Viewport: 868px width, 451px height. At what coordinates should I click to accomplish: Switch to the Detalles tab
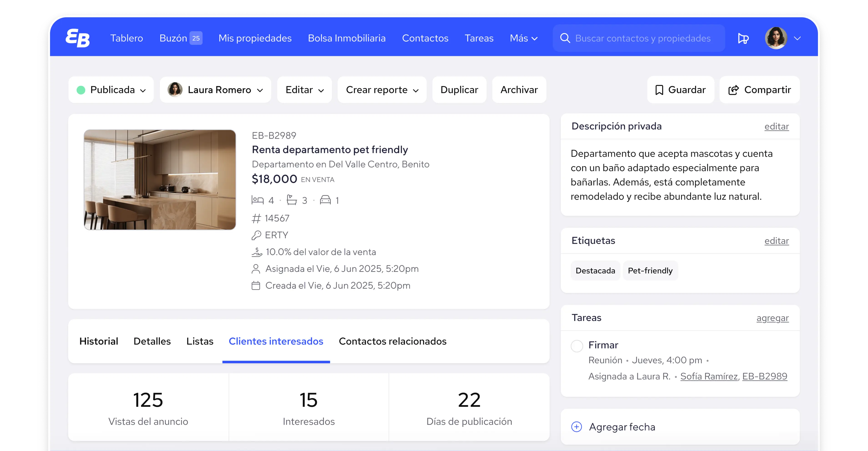click(152, 341)
